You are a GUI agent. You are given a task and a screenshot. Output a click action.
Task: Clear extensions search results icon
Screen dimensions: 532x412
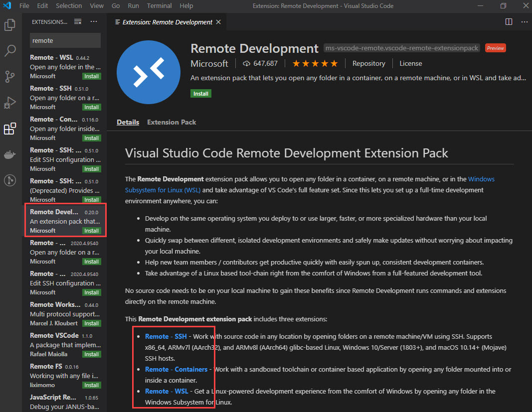click(x=78, y=22)
